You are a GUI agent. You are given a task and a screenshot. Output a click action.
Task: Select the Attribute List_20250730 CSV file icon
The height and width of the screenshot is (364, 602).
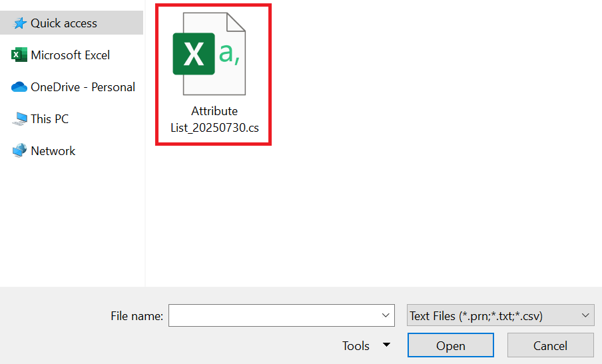click(x=209, y=54)
